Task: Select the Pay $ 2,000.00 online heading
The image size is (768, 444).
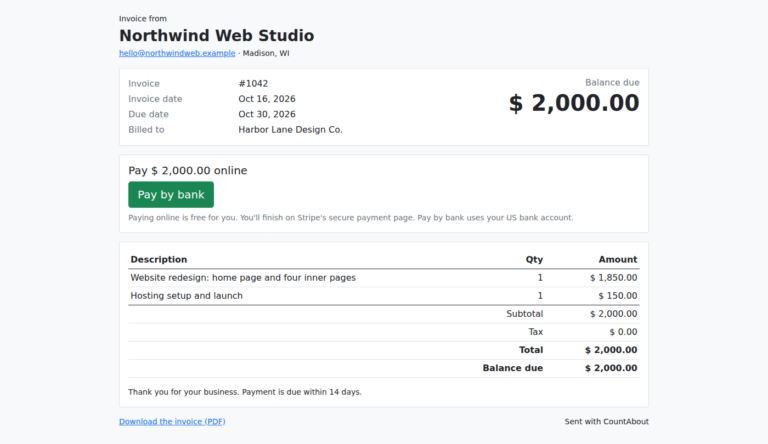Action: tap(188, 171)
